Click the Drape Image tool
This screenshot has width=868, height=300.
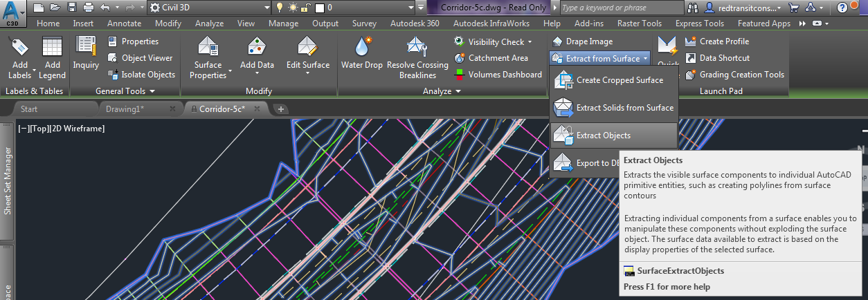(582, 41)
